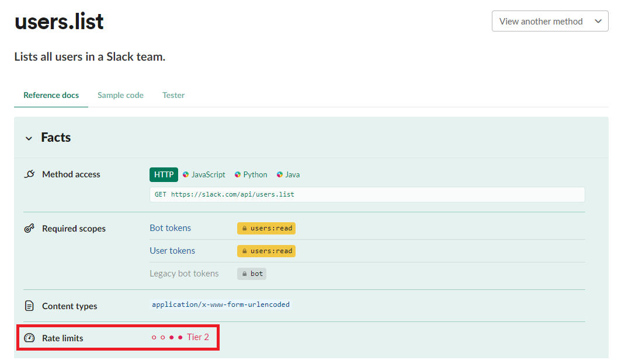Screen dimensions: 618x364
Task: Click the Content types label
Action: pos(70,306)
